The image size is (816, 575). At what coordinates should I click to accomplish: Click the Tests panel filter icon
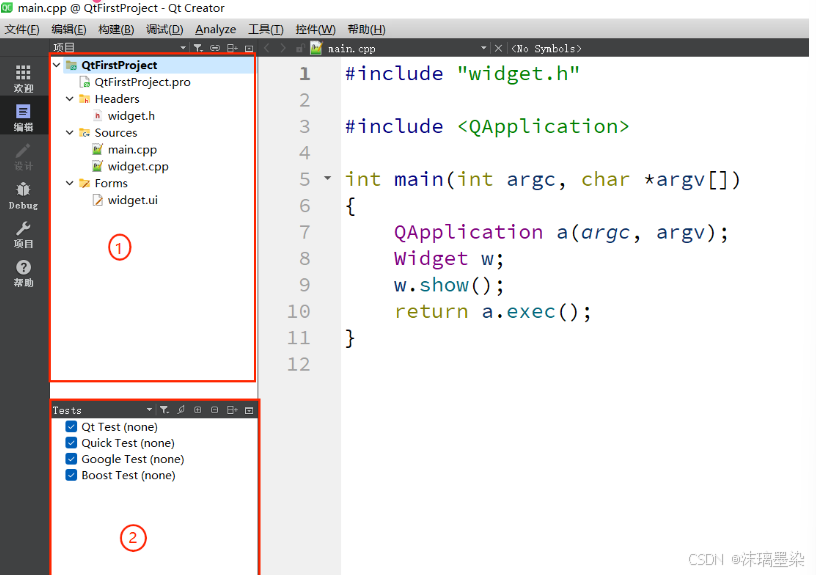(164, 410)
